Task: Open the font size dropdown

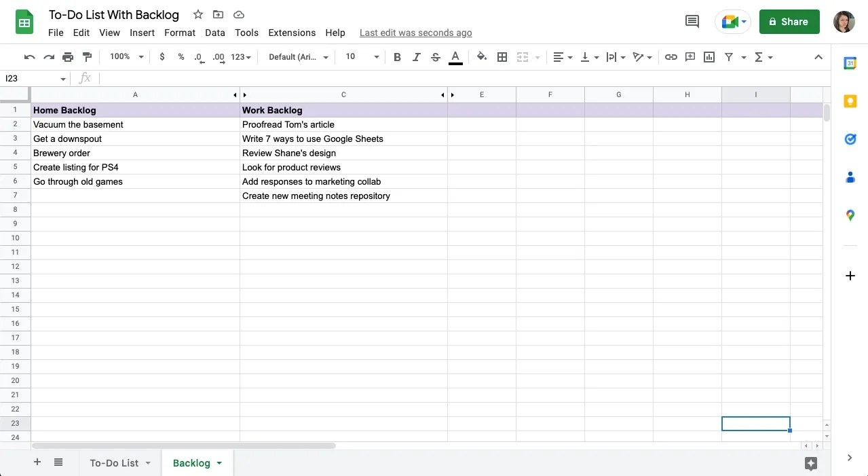Action: 360,57
